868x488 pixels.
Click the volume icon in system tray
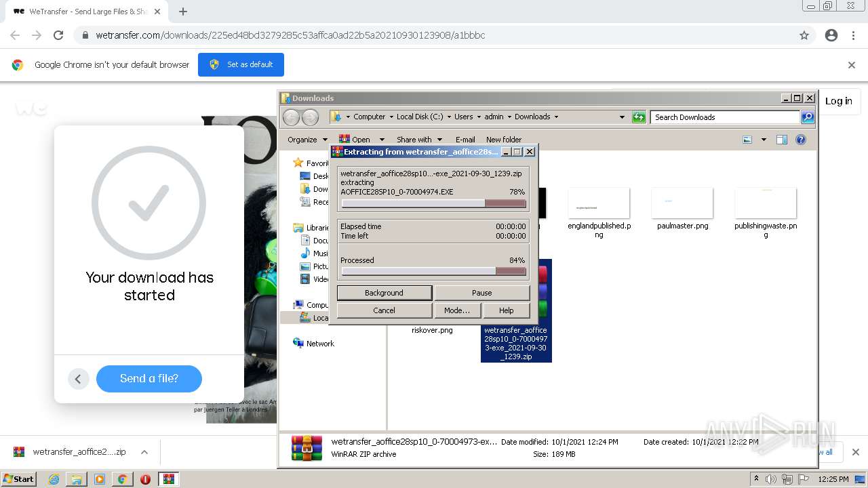pyautogui.click(x=771, y=479)
